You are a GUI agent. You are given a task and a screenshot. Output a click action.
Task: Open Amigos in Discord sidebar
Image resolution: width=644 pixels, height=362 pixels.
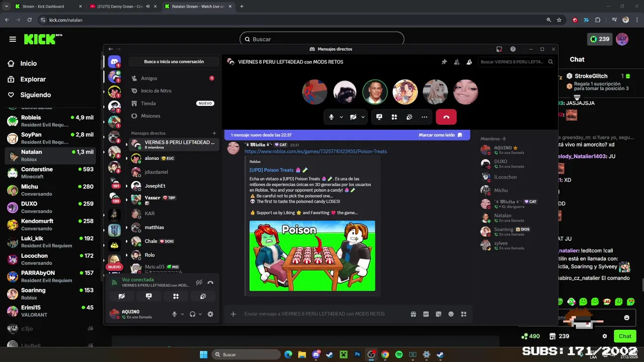click(x=173, y=78)
